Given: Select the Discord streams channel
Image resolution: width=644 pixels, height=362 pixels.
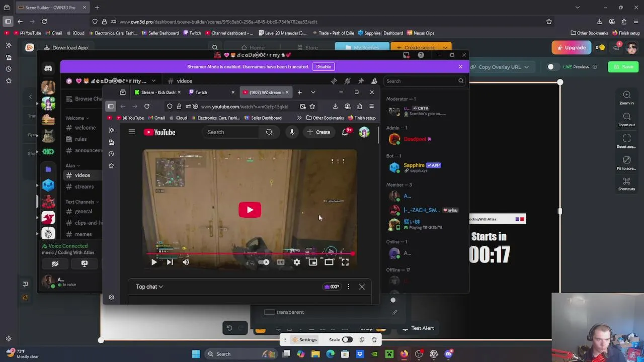Looking at the screenshot, I should (84, 187).
